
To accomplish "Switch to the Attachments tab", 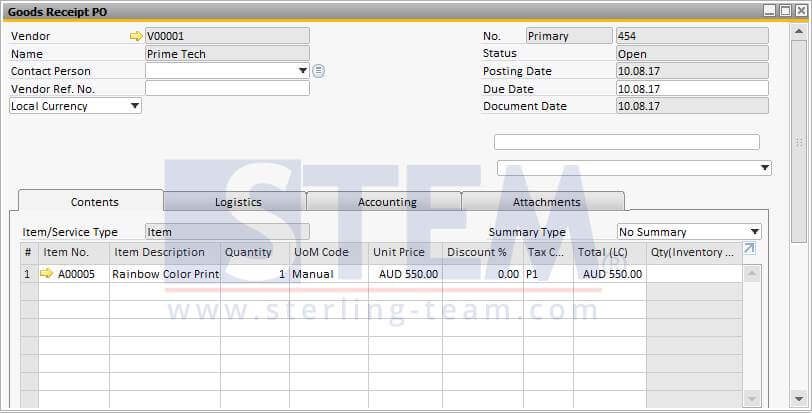I will tap(545, 202).
